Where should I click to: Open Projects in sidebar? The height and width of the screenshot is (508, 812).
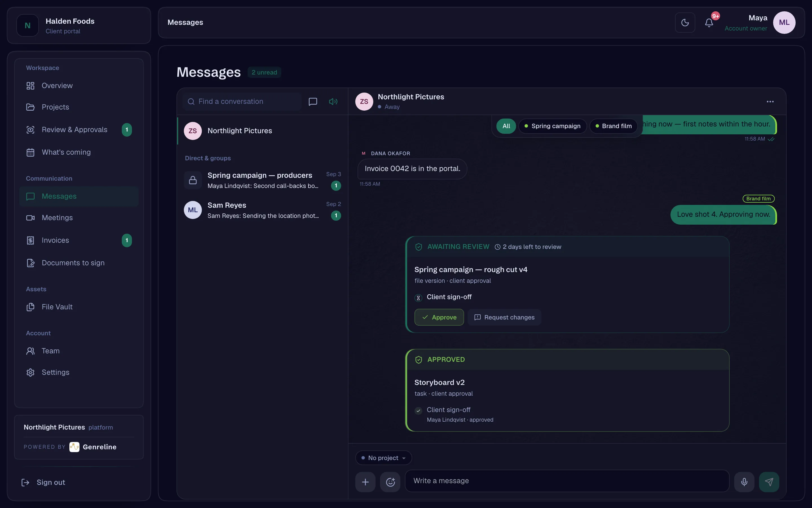pyautogui.click(x=79, y=107)
